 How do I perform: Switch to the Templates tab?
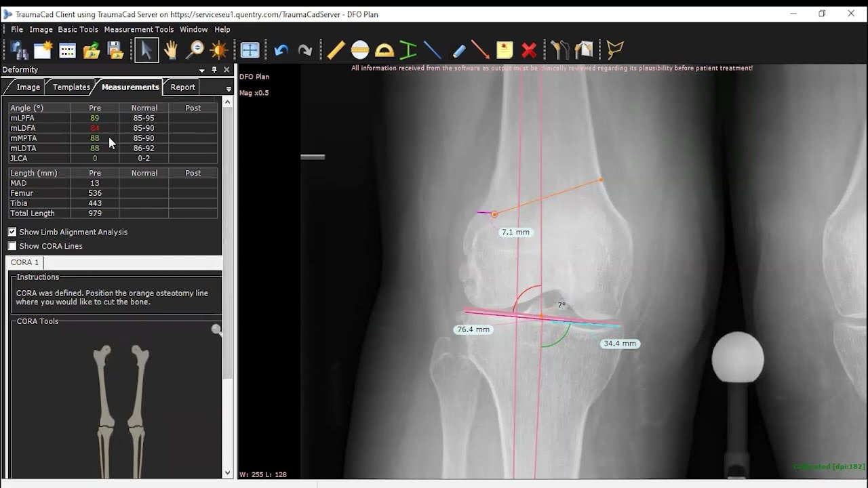coord(71,87)
